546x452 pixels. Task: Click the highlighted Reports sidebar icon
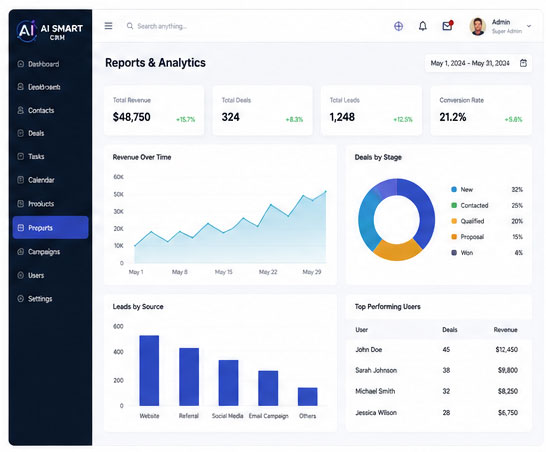tap(21, 228)
